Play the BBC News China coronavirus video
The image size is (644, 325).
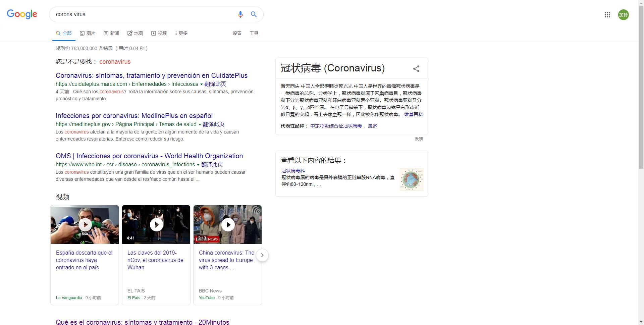(228, 224)
